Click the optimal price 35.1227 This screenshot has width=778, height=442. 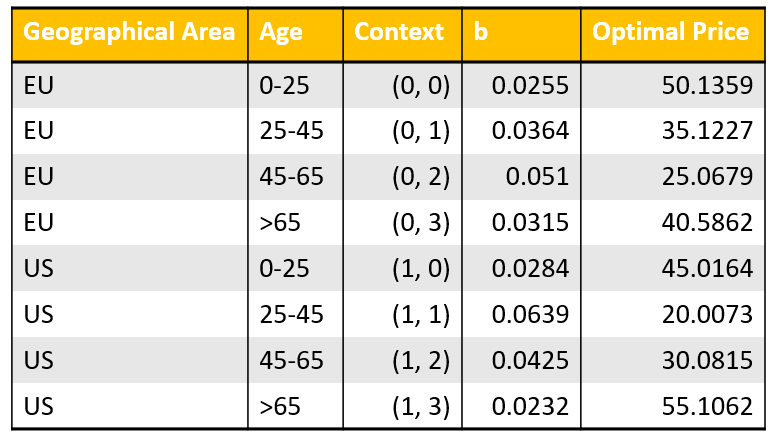click(706, 131)
